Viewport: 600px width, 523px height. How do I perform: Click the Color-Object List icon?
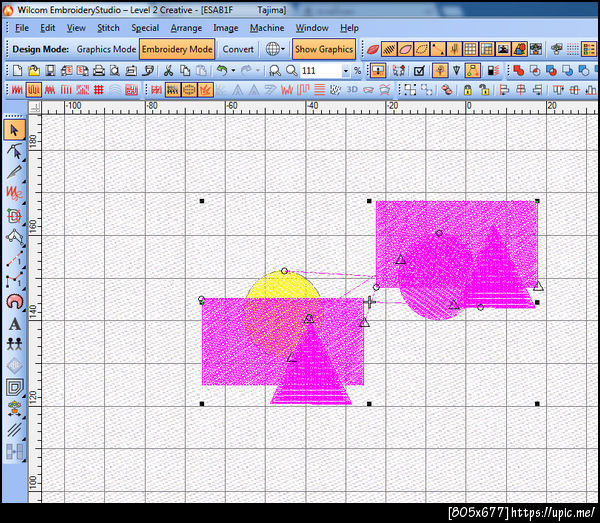coord(589,49)
